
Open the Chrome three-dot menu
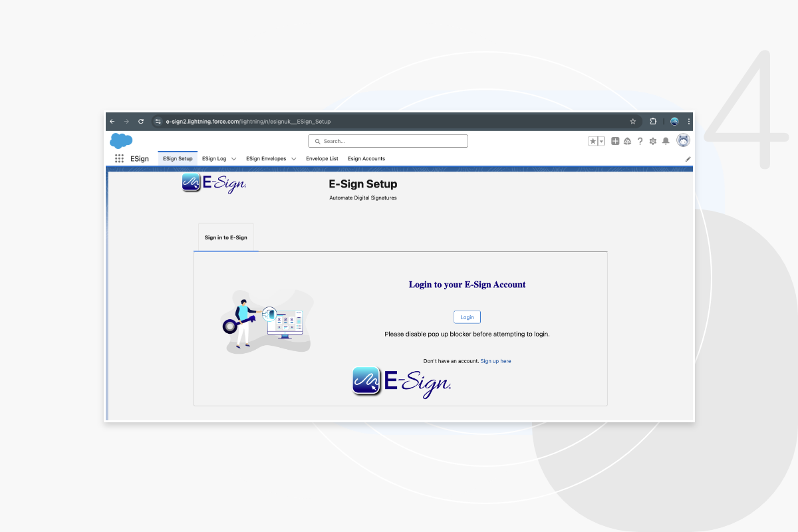point(689,122)
